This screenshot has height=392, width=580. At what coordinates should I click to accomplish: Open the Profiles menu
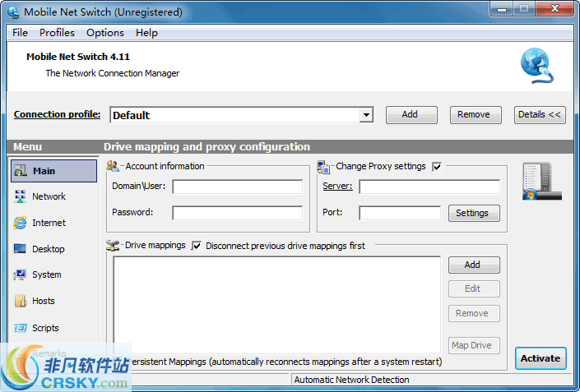(x=57, y=33)
